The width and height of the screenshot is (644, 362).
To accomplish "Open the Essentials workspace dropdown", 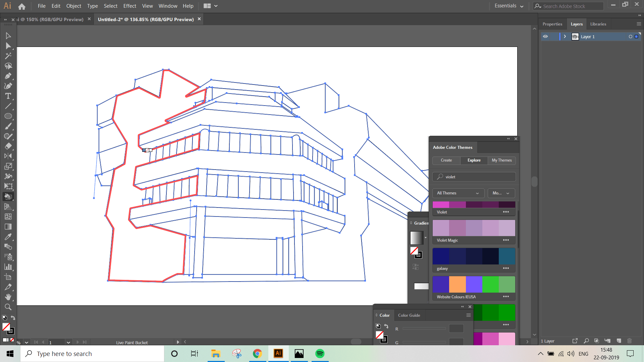I will coord(508,6).
